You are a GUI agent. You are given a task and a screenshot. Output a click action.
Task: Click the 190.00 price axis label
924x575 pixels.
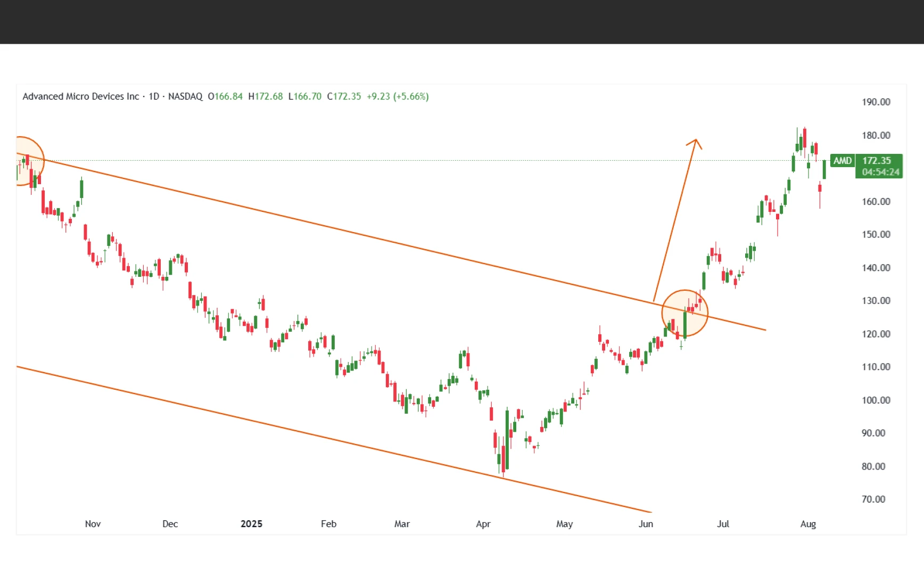click(x=876, y=102)
